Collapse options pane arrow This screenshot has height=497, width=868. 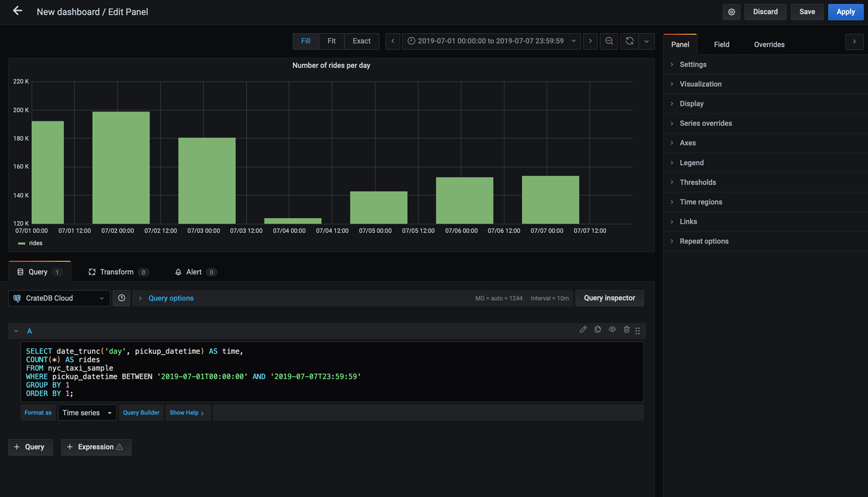click(854, 42)
